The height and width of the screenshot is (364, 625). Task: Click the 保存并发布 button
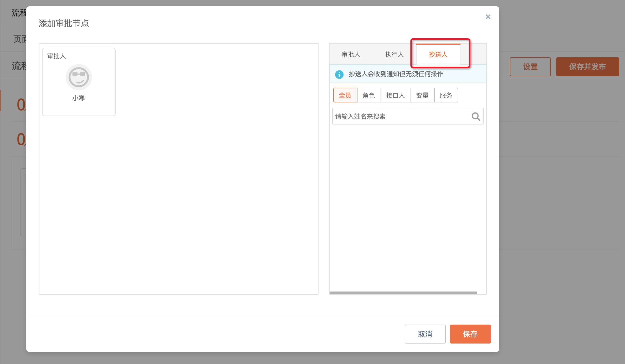[587, 67]
